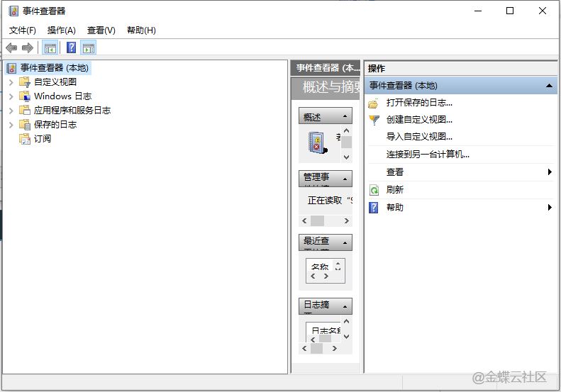561x392 pixels.
Task: Click the Windows 日志 folder icon
Action: 25,96
